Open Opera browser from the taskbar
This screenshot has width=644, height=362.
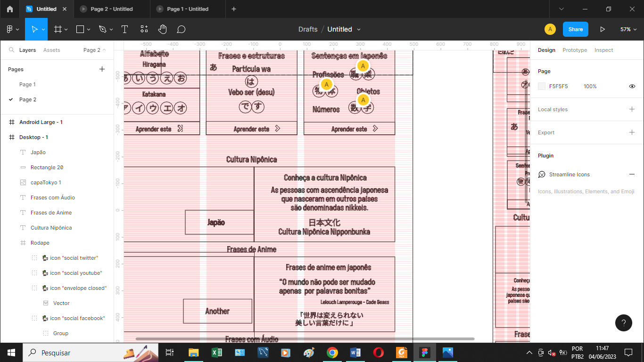click(x=379, y=353)
